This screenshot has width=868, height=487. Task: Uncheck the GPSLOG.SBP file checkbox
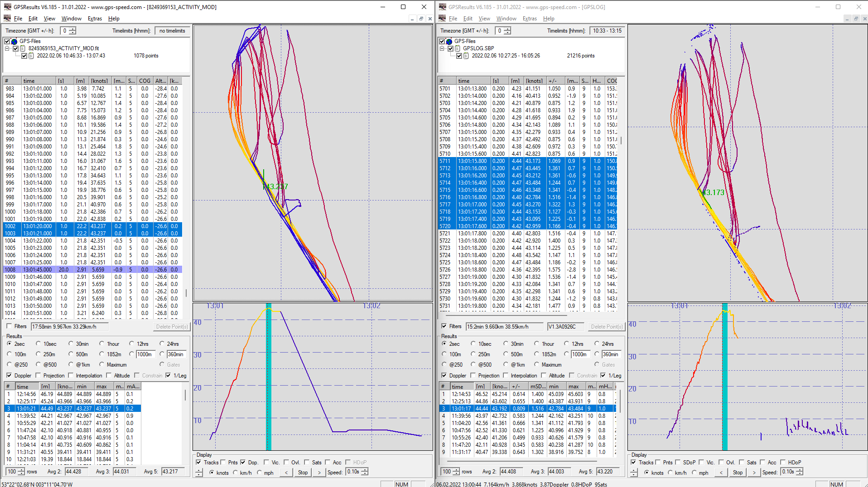click(x=450, y=48)
